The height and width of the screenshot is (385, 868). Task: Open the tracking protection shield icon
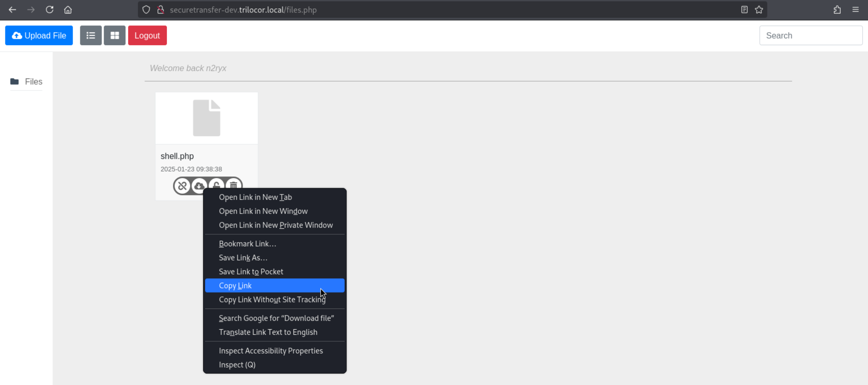146,10
